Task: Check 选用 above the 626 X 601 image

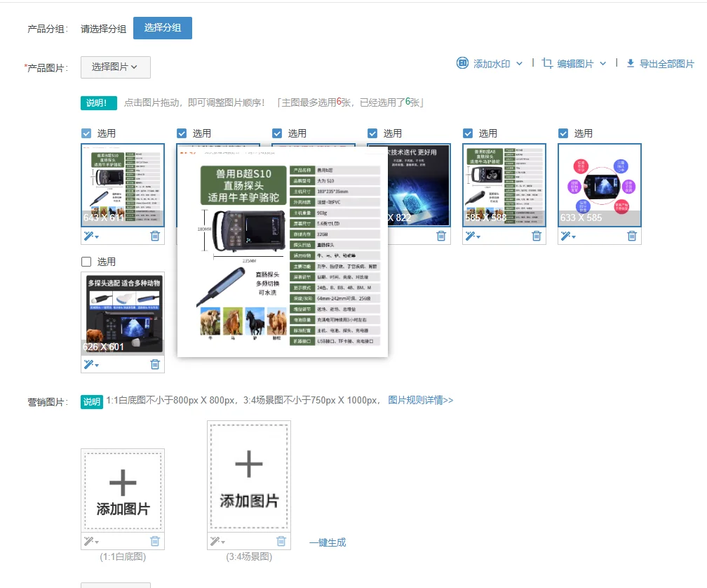Action: pyautogui.click(x=86, y=262)
